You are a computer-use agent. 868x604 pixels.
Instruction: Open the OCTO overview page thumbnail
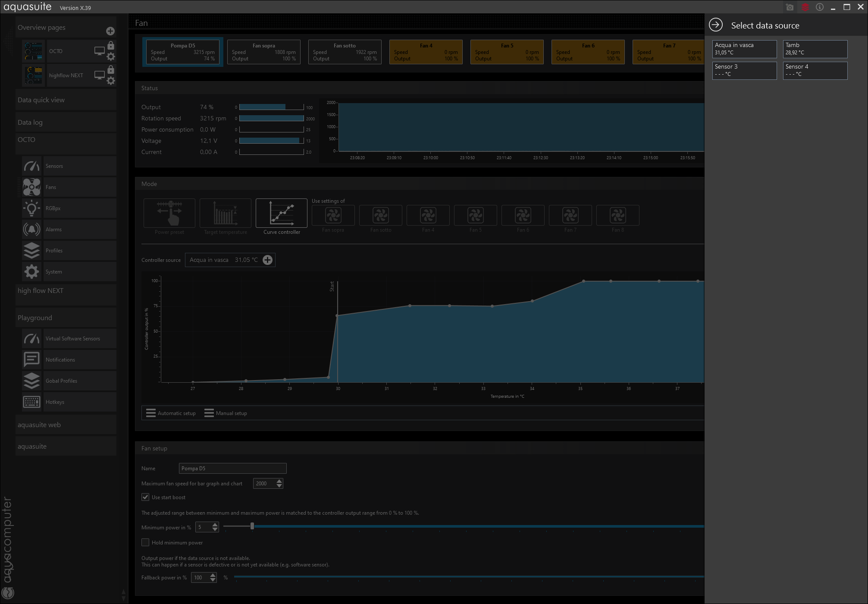(33, 51)
